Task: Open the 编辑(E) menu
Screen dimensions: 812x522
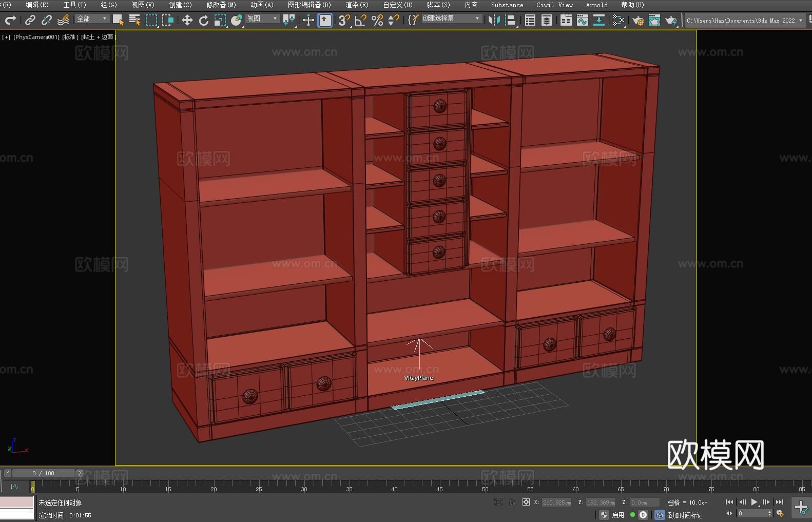Action: [x=37, y=5]
